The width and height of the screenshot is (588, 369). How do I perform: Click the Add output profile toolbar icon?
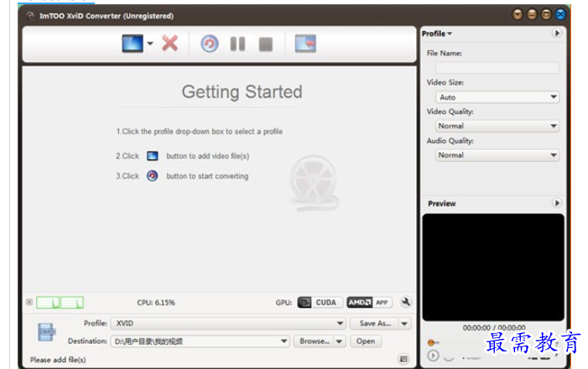[x=305, y=44]
